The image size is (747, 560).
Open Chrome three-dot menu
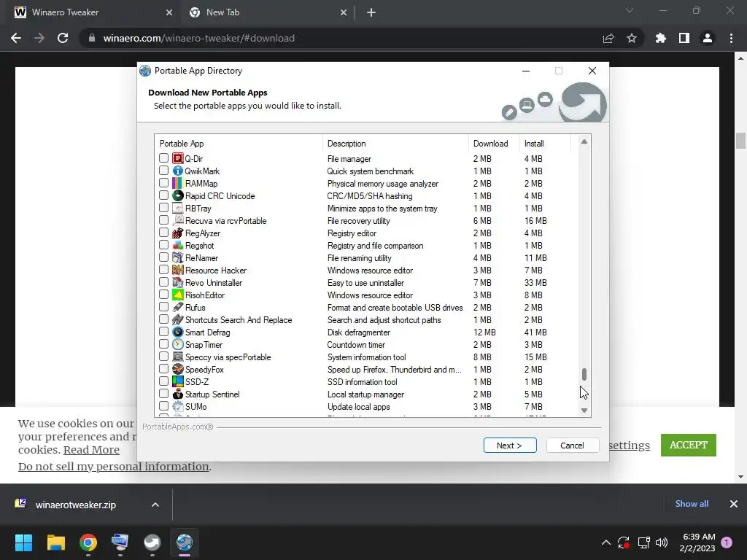coord(731,38)
